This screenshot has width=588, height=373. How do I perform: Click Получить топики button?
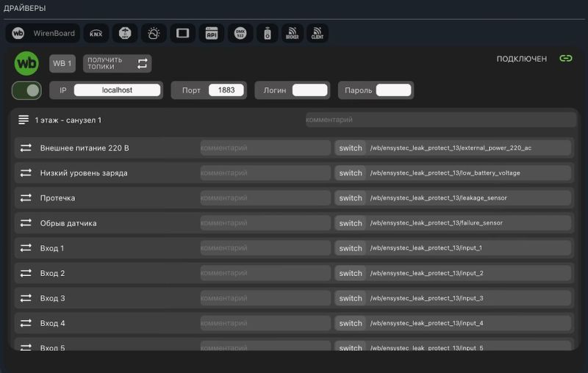[x=118, y=63]
